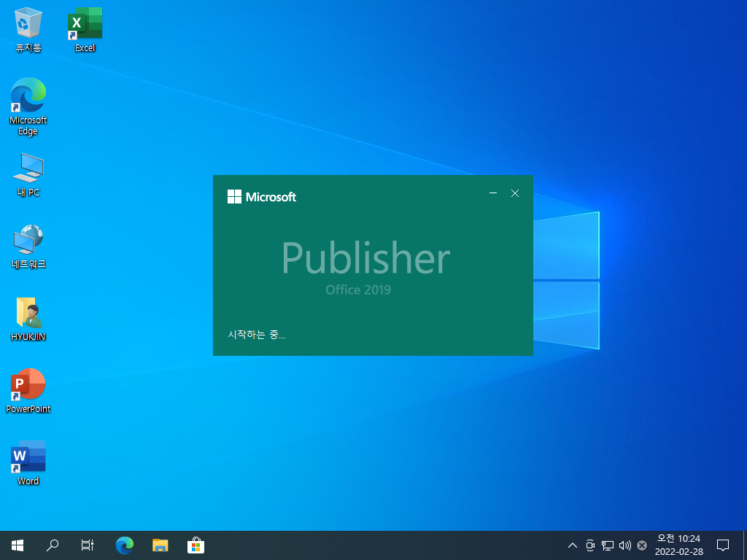Image resolution: width=747 pixels, height=560 pixels.
Task: Open the volume control tray icon
Action: pos(624,545)
